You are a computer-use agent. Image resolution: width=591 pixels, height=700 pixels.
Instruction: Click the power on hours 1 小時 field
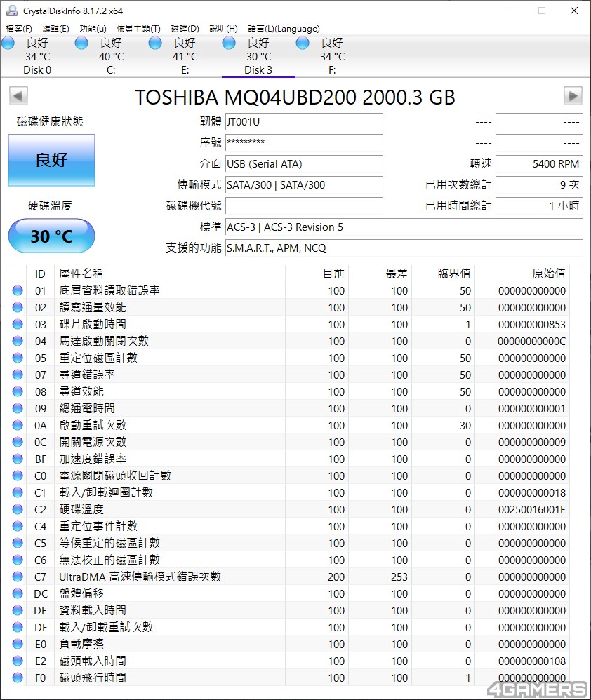(539, 206)
